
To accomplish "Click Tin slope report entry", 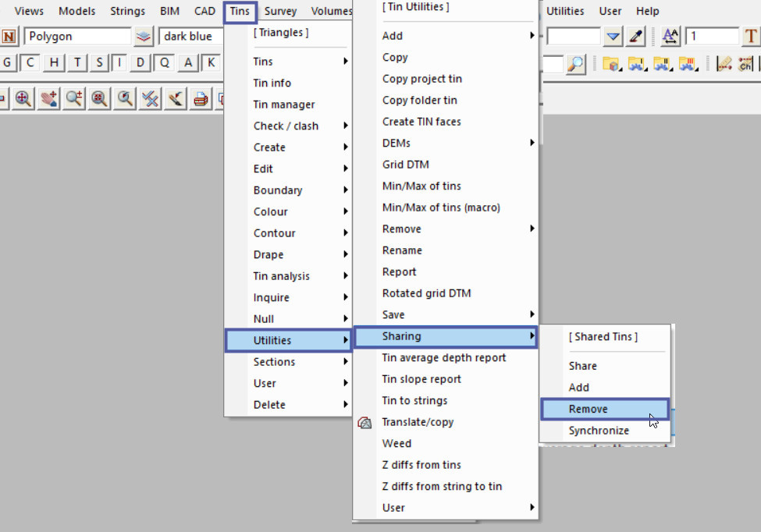I will pyautogui.click(x=421, y=379).
